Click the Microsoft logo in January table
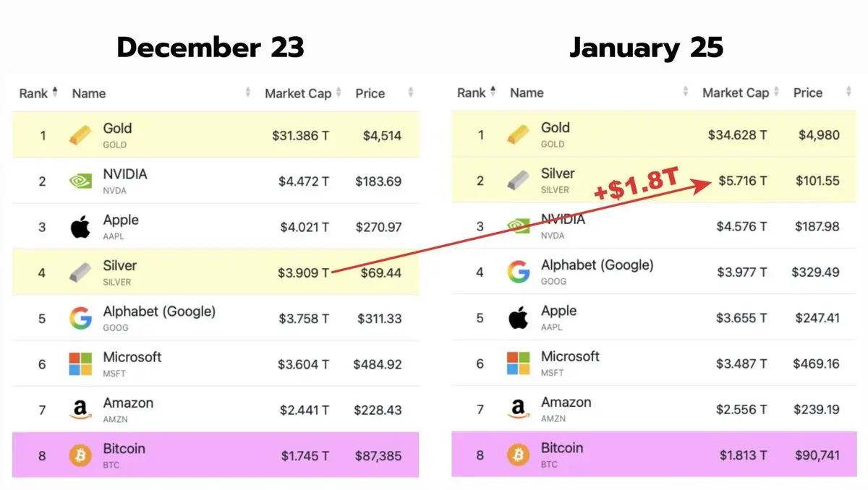This screenshot has height=490, width=868. click(518, 364)
